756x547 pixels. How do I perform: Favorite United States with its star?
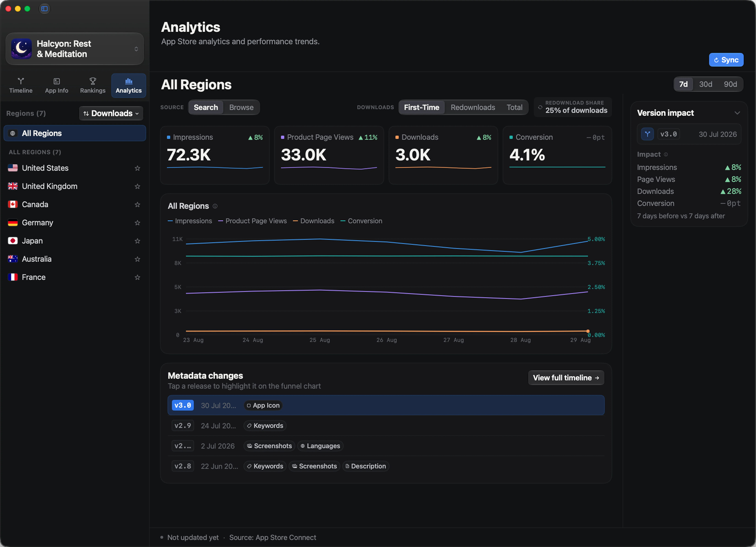(137, 168)
